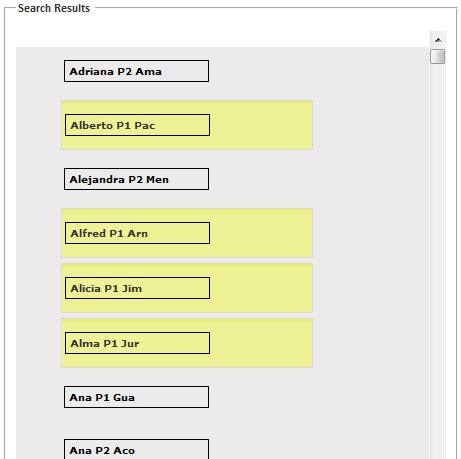Select the Ana P2 Aco entry

click(x=136, y=449)
